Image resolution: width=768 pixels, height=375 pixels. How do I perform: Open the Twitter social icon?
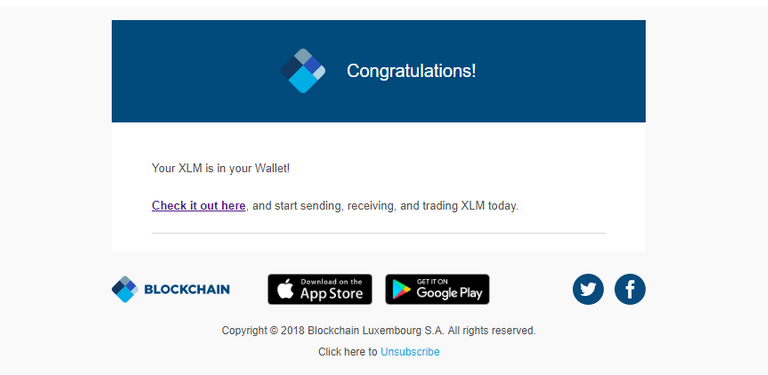pyautogui.click(x=588, y=289)
